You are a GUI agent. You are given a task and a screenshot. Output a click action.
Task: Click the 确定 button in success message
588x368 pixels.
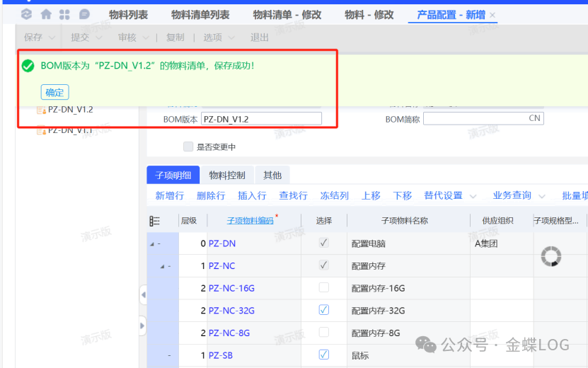[x=54, y=92]
